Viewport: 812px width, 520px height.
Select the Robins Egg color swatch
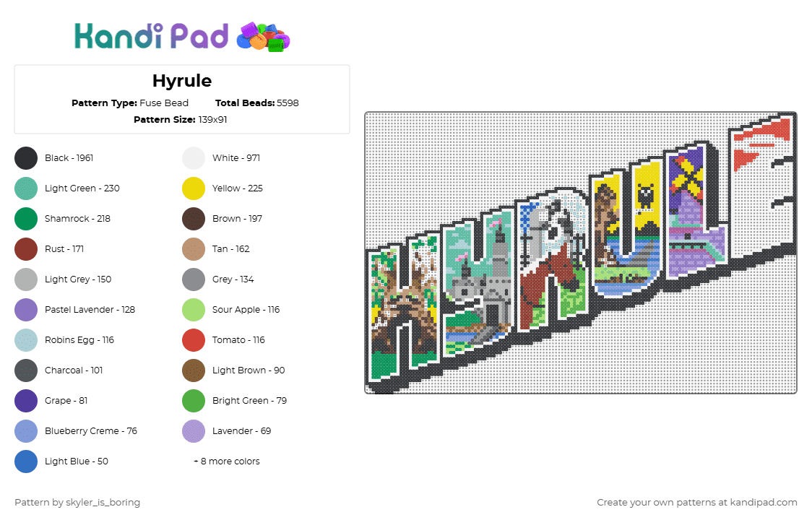click(26, 340)
